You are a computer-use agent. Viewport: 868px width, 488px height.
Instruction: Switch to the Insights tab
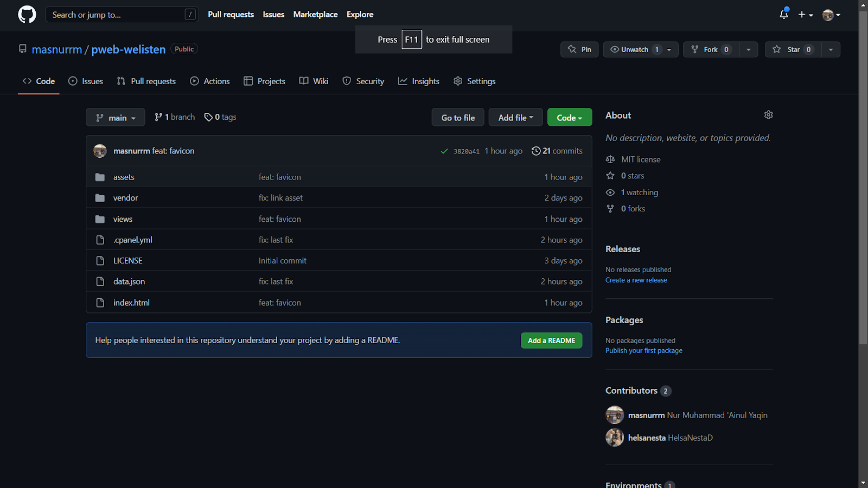(419, 81)
